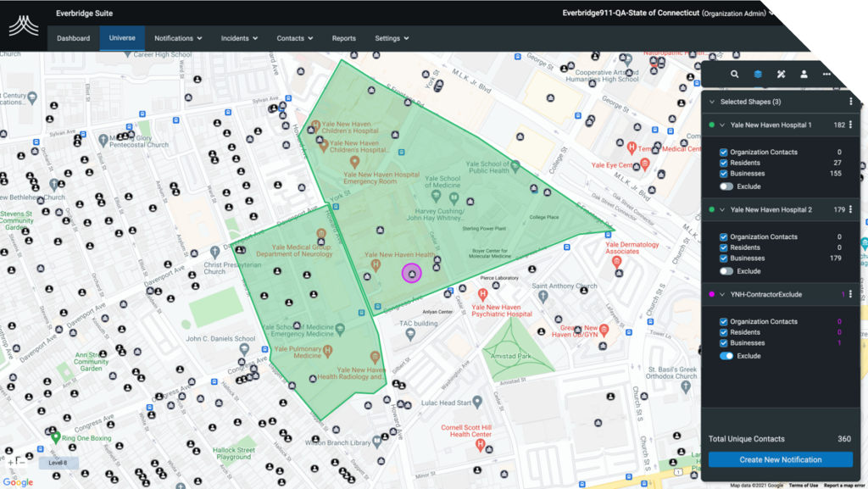Select the Universe tab
This screenshot has width=868, height=489.
[122, 38]
